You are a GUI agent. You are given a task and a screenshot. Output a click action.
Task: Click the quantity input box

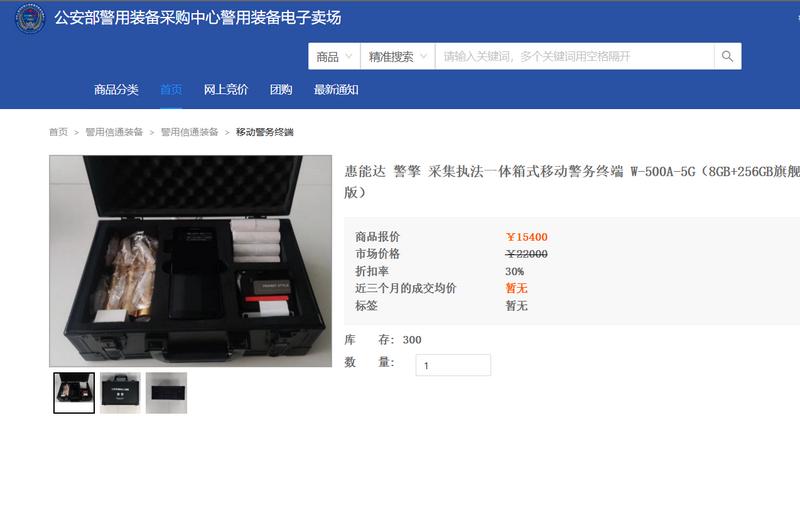(x=453, y=365)
